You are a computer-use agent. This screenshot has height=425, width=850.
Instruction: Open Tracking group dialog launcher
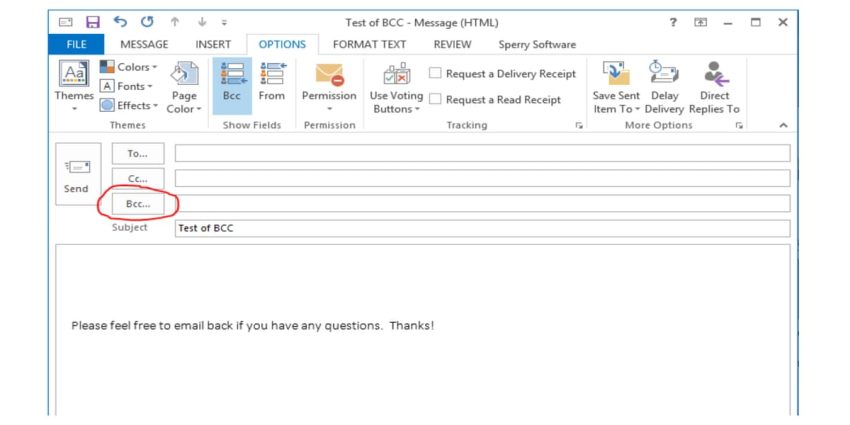coord(579,125)
